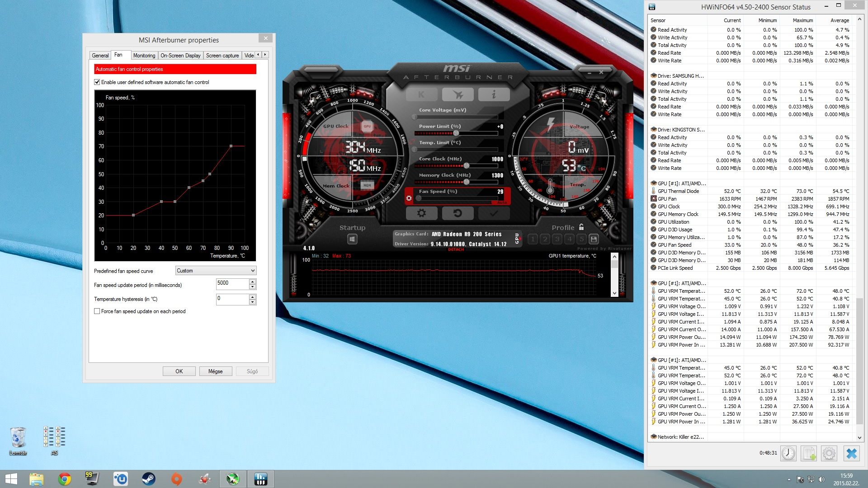Select profile slot 4 in Afterburner
This screenshot has width=868, height=488.
point(569,239)
